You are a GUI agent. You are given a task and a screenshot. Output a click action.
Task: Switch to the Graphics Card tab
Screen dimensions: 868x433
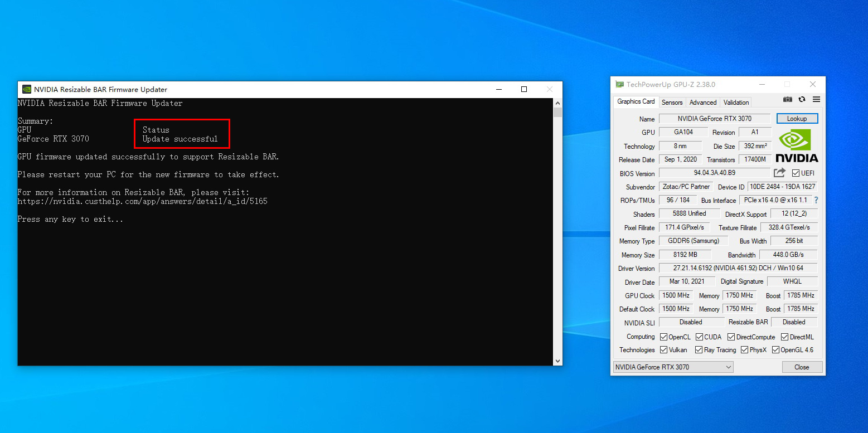[636, 101]
